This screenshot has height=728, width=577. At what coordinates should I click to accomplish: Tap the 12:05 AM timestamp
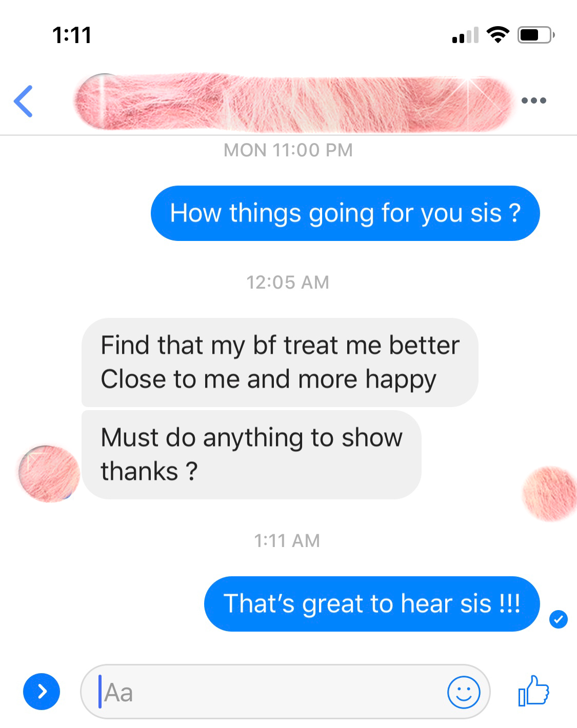288,282
